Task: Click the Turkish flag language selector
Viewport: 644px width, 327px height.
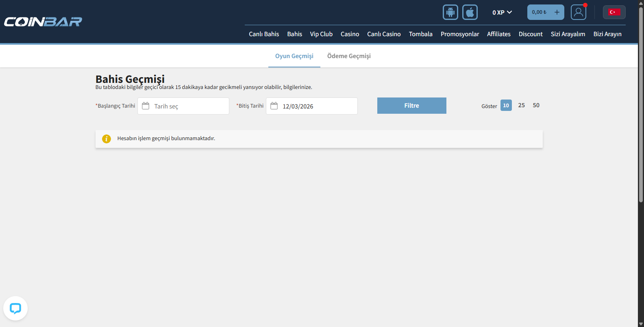Action: point(614,12)
